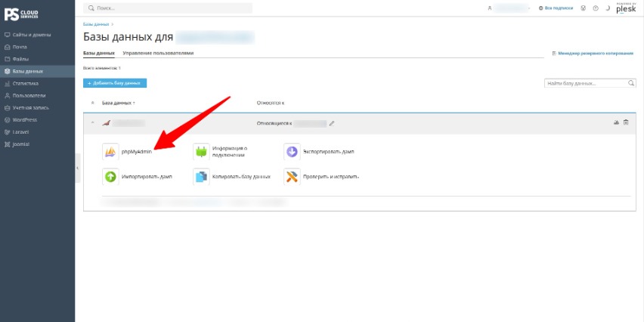Open Laravel in sidebar

[x=37, y=132]
